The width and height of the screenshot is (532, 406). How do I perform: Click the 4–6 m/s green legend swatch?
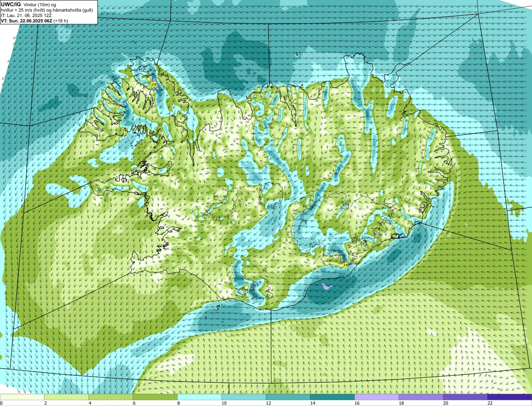click(x=111, y=397)
